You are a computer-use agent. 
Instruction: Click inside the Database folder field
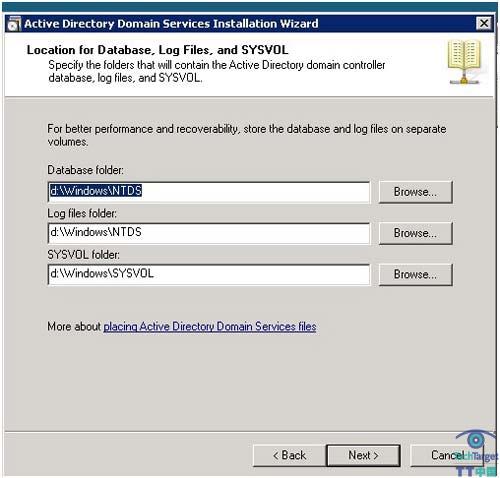(209, 192)
